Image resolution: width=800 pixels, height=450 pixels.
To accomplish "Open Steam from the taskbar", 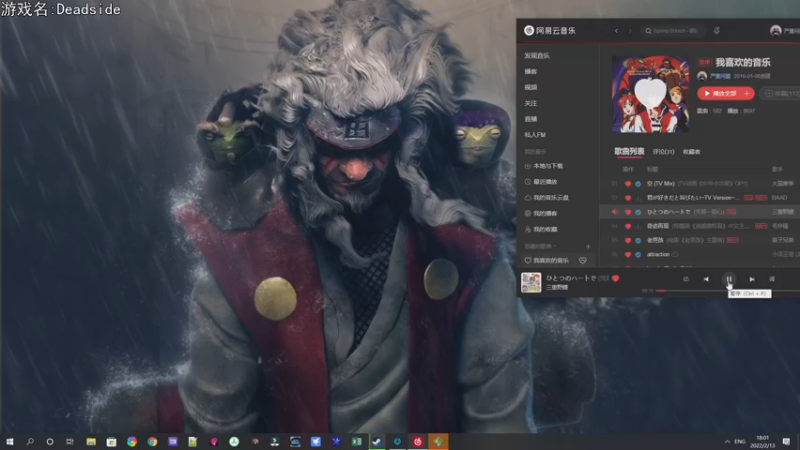I will [x=377, y=441].
